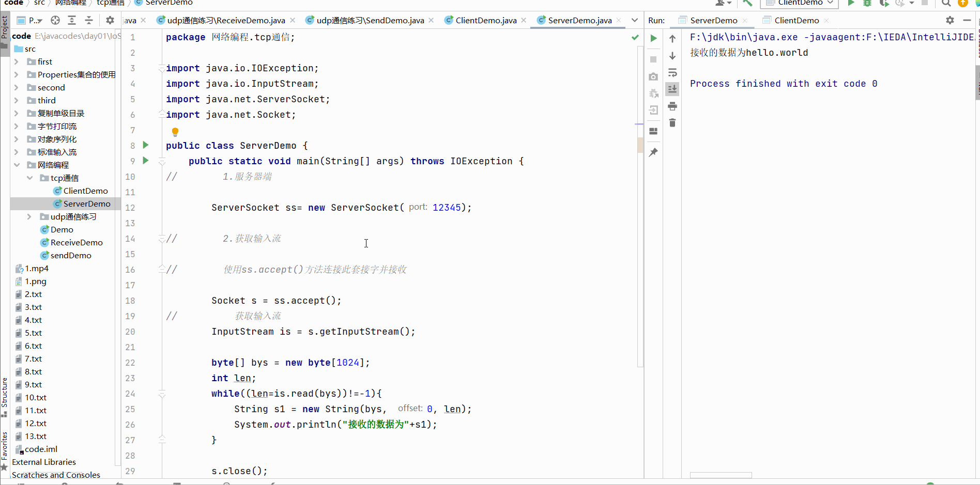Screen dimensions: 980x485
Task: Click the Run console horizontal scrollbar
Action: point(721,475)
